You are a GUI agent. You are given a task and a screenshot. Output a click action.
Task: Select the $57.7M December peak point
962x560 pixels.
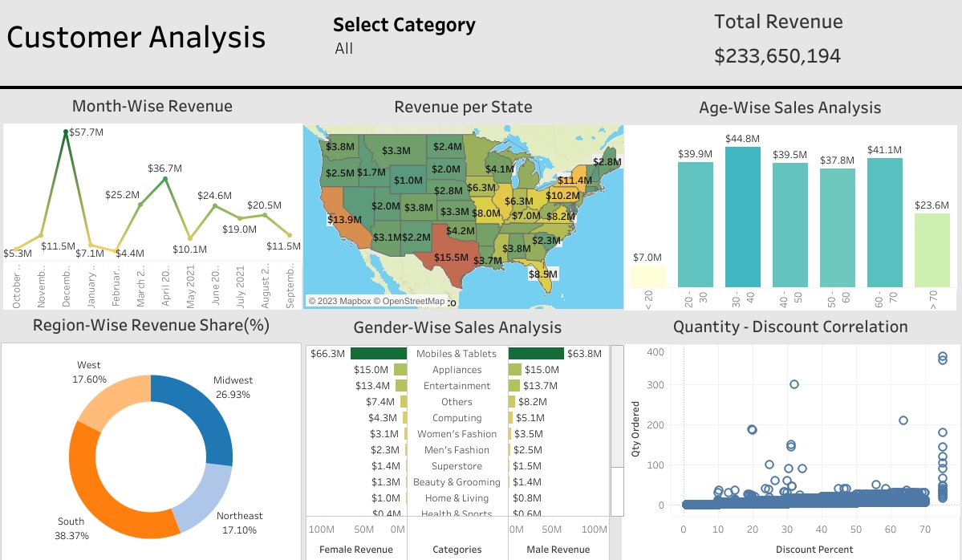click(x=66, y=132)
